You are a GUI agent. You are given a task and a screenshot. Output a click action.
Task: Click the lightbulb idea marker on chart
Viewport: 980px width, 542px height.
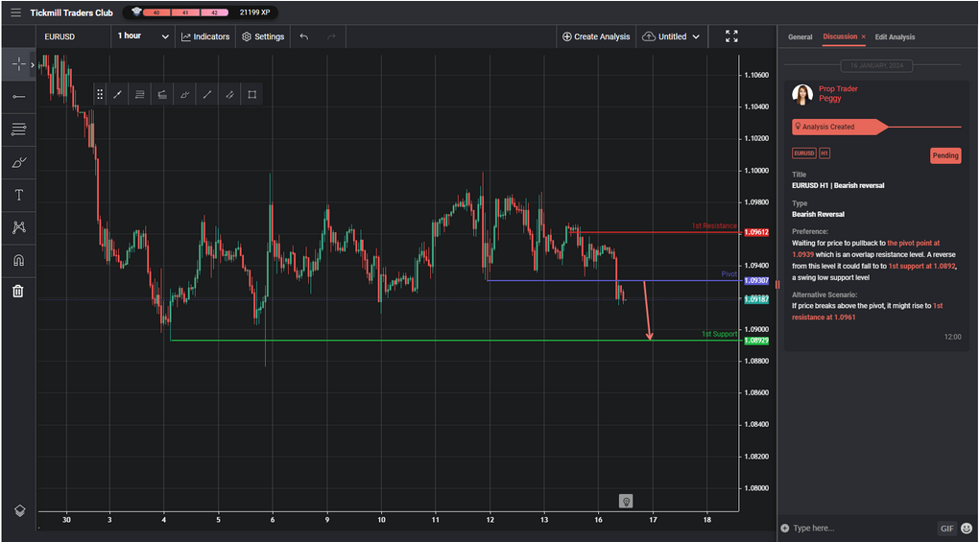pos(626,501)
